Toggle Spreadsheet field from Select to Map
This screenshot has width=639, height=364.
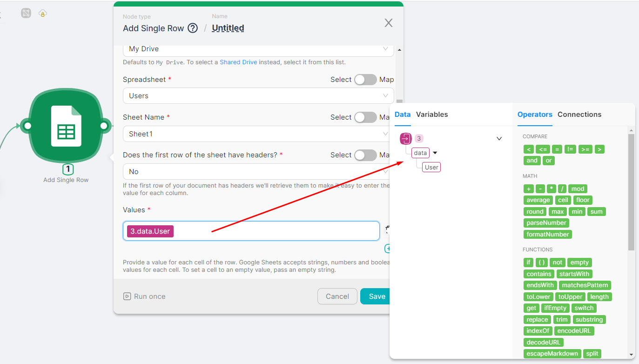[365, 80]
